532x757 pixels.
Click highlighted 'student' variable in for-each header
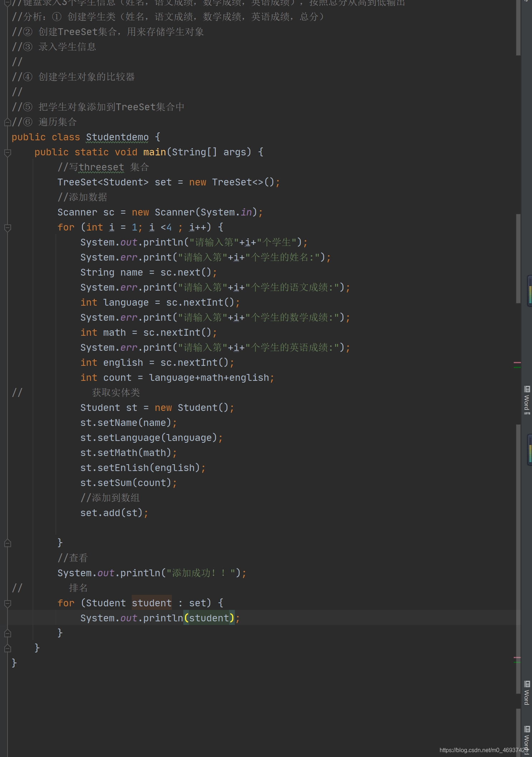(152, 603)
